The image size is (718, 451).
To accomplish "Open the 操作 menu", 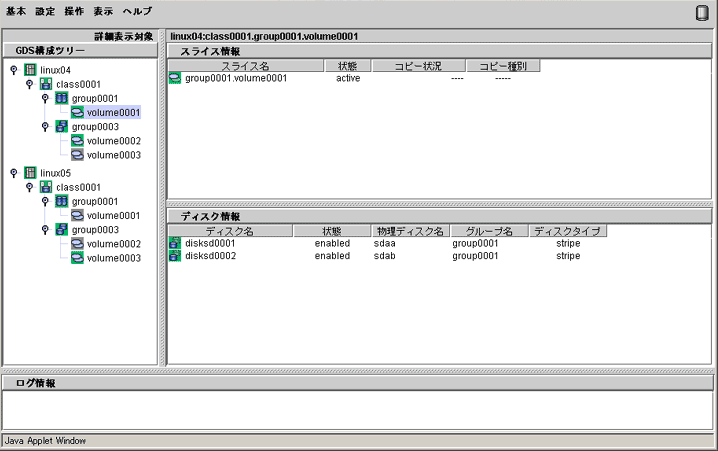I will point(74,11).
